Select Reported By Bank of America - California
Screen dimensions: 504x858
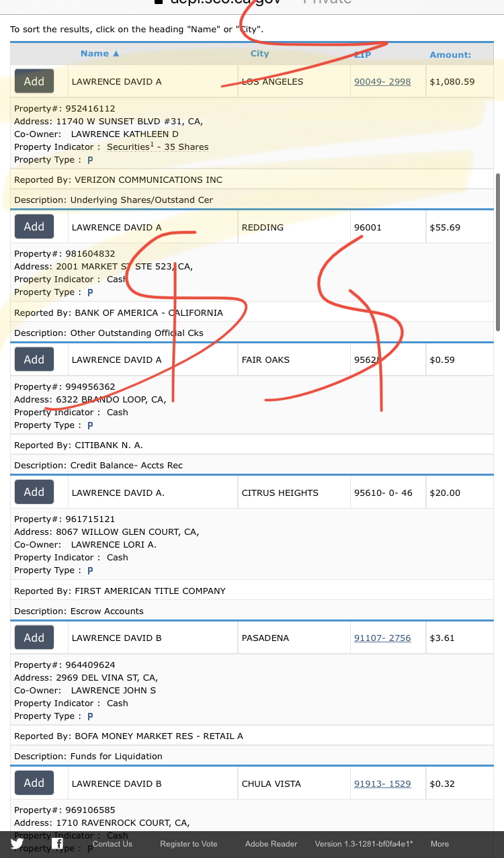[x=252, y=312]
